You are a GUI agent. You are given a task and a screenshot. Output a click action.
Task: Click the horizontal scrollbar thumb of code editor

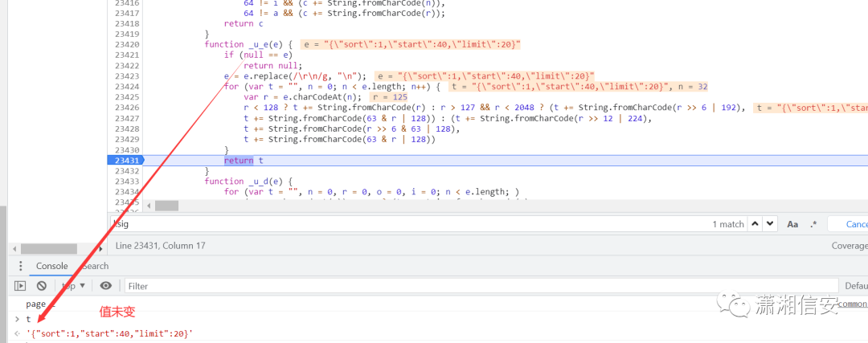[166, 206]
